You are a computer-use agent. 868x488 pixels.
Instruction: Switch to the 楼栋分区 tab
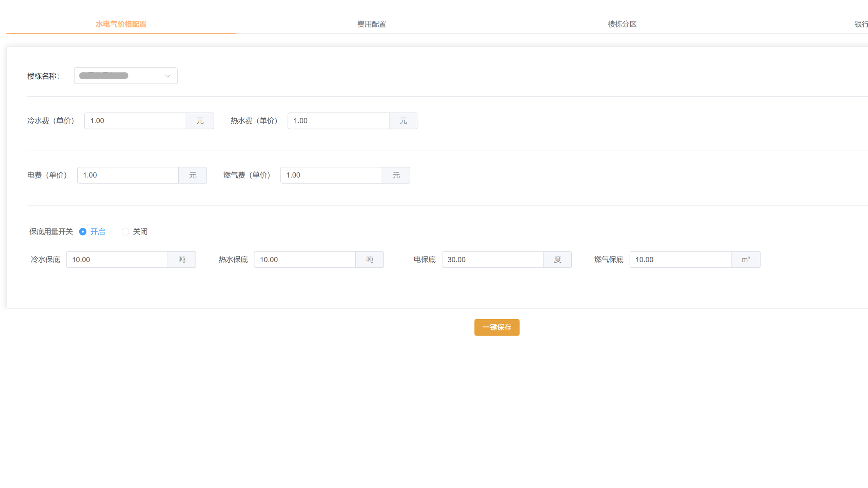tap(622, 24)
